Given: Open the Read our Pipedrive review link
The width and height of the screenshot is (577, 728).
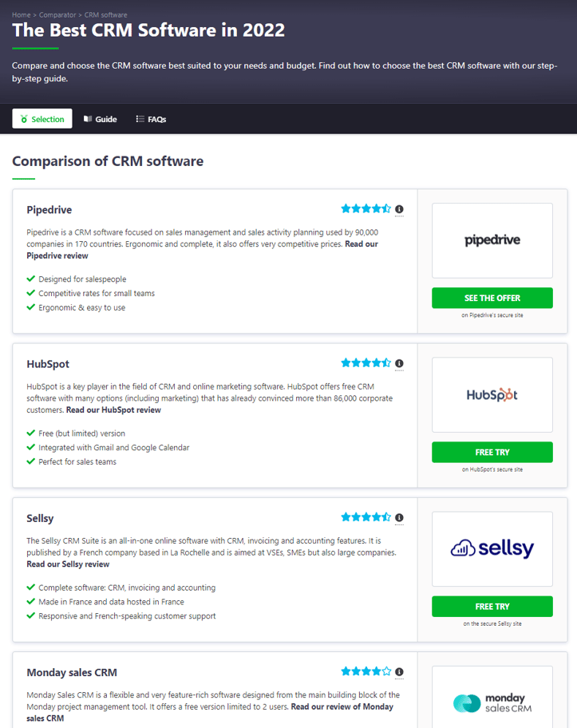Looking at the screenshot, I should coord(57,255).
